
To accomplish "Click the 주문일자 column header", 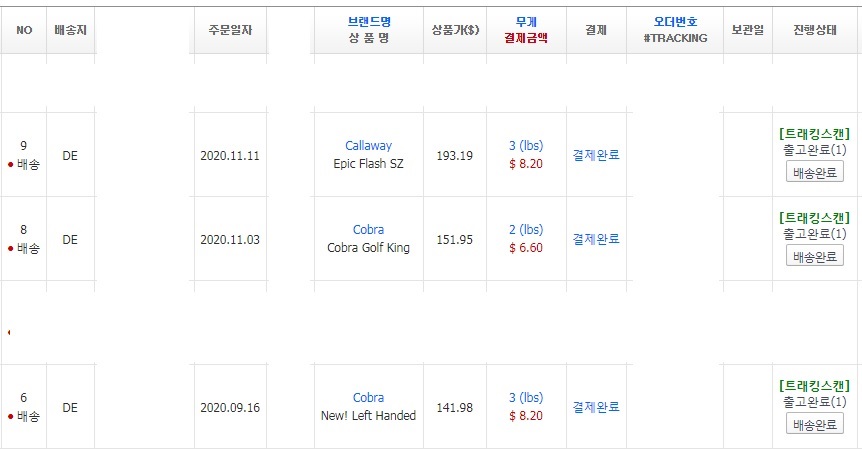I will (230, 30).
